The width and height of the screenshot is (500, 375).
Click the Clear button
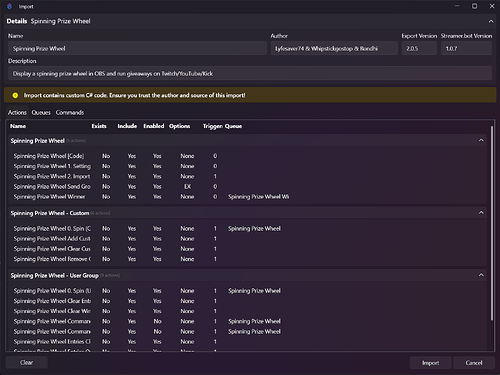click(26, 362)
